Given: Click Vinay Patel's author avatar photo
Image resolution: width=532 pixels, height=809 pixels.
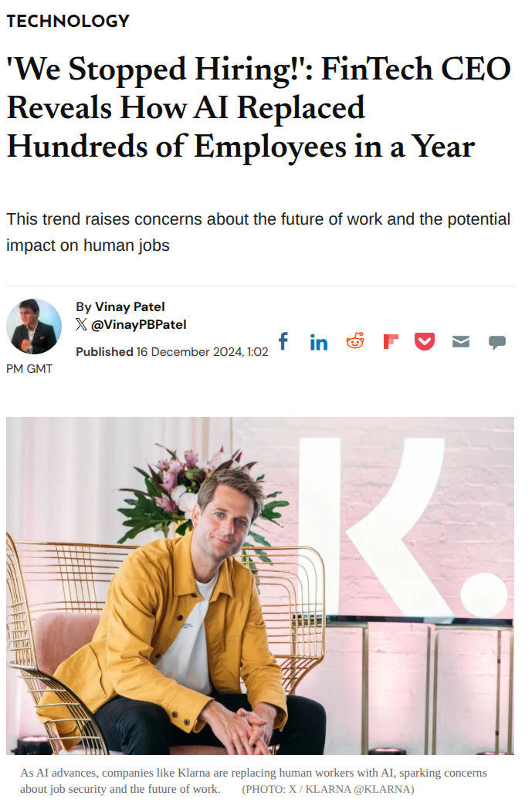Looking at the screenshot, I should pos(34,327).
